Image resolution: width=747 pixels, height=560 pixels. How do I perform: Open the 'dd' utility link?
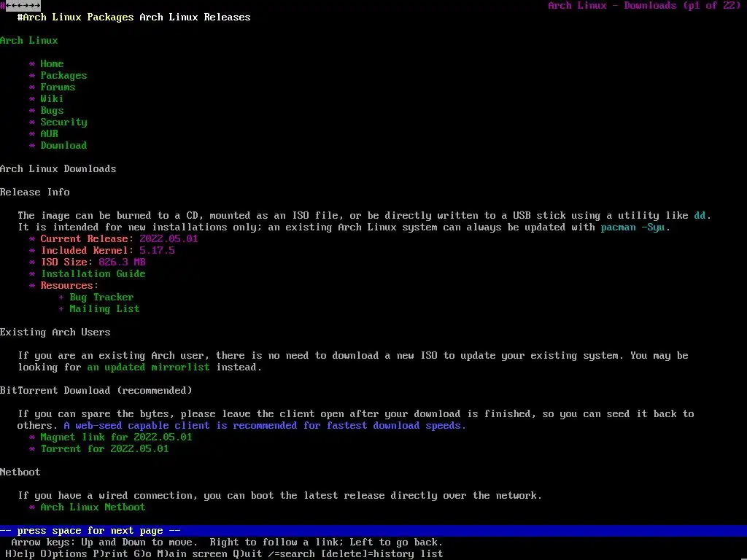(x=700, y=215)
